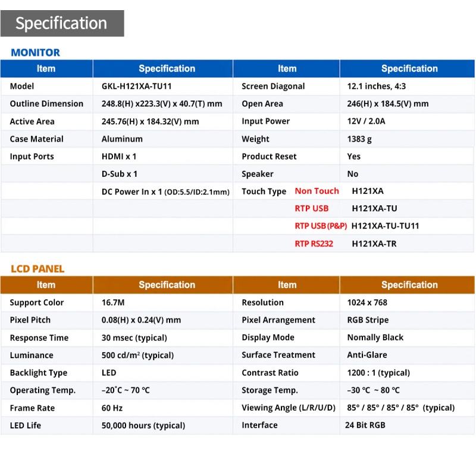Select the MONITOR section heading
Viewport: 476px width, 476px height.
(36, 52)
